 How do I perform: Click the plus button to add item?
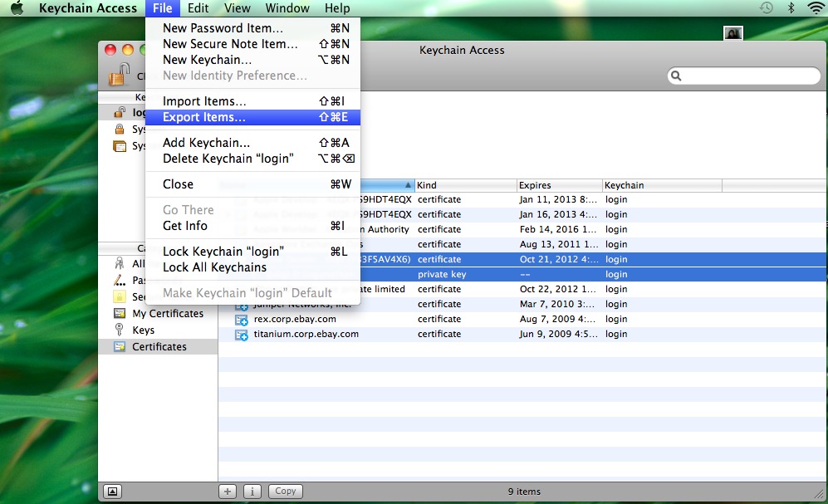click(228, 492)
